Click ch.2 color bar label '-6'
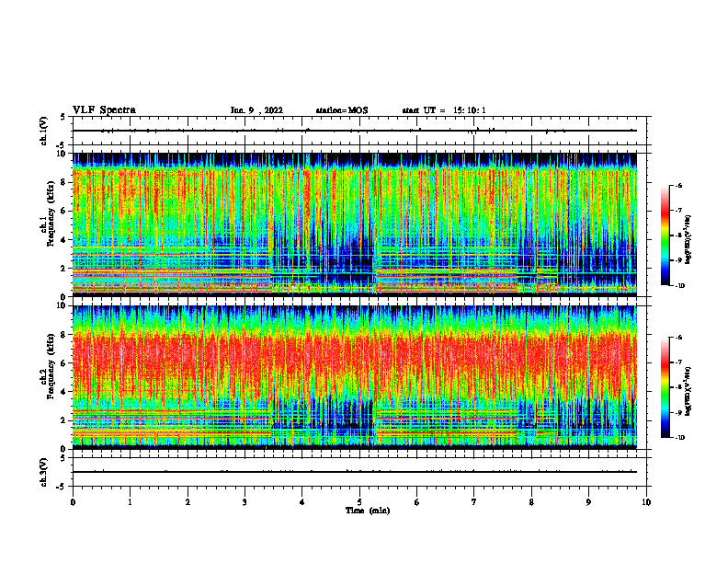Screen dimensions: 728x563 tap(679, 338)
